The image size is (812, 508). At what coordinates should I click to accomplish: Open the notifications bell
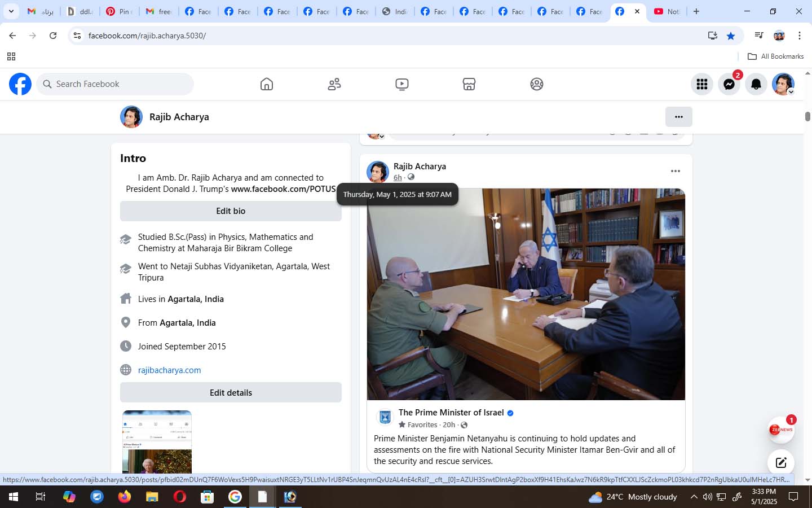coord(756,84)
